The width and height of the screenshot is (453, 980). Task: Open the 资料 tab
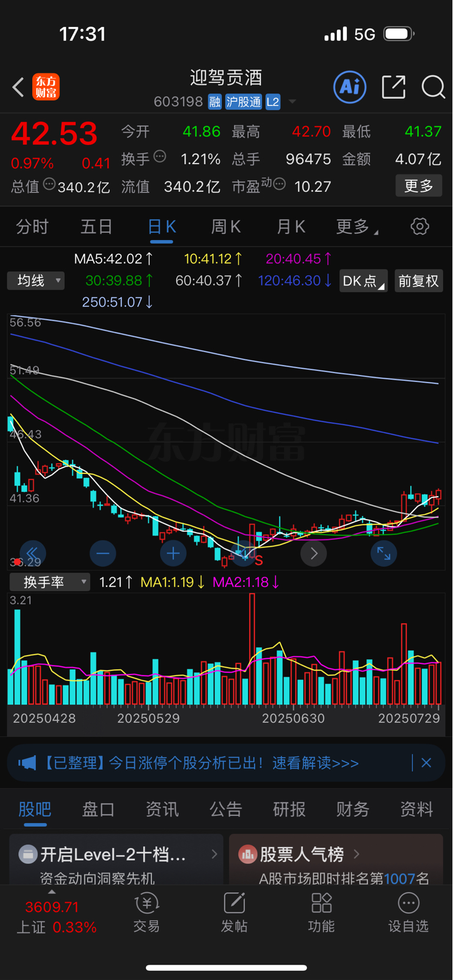pos(416,809)
